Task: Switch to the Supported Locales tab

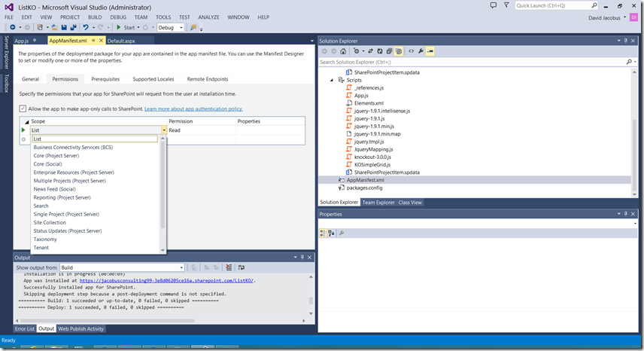Action: [153, 79]
